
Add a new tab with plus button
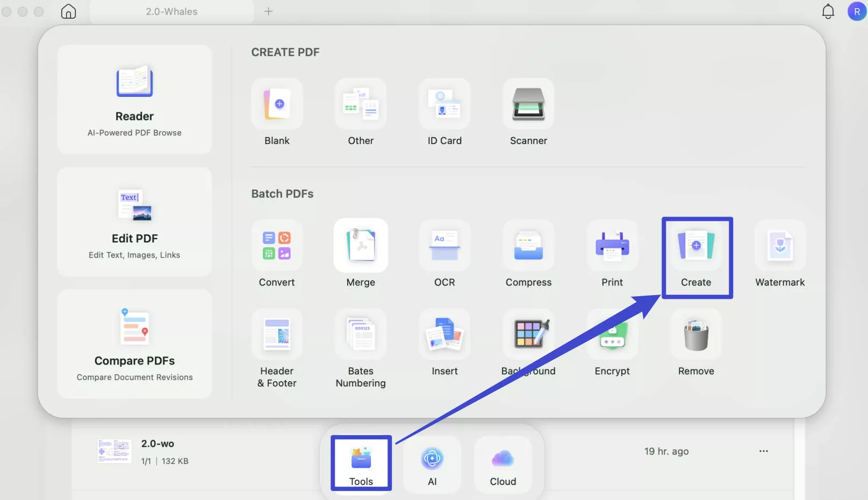[268, 11]
